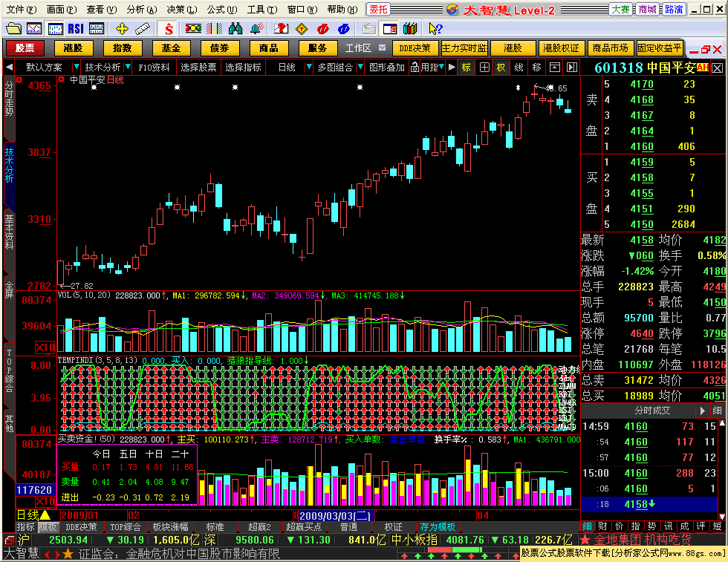Image resolution: width=728 pixels, height=562 pixels.
Task: Click the left scroll arrow before 默认方案
Action: click(9, 68)
